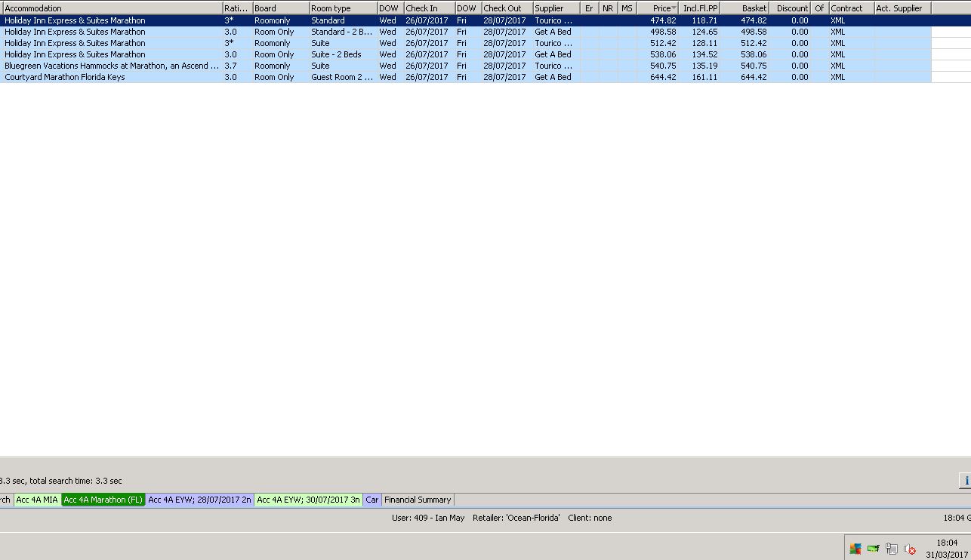Image resolution: width=971 pixels, height=560 pixels.
Task: Click the 'Guest Room 2 ...' room type cell
Action: coord(343,77)
